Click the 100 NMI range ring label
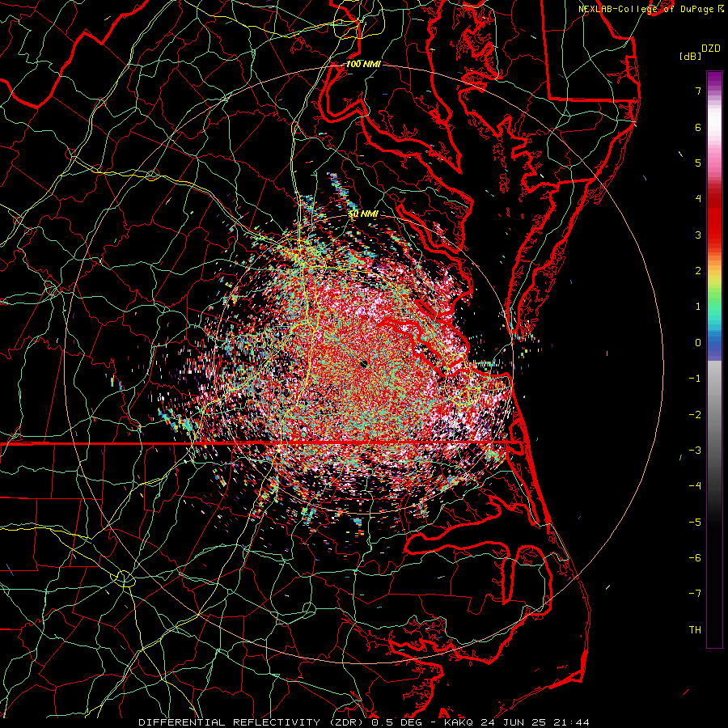The height and width of the screenshot is (728, 728). (x=363, y=64)
